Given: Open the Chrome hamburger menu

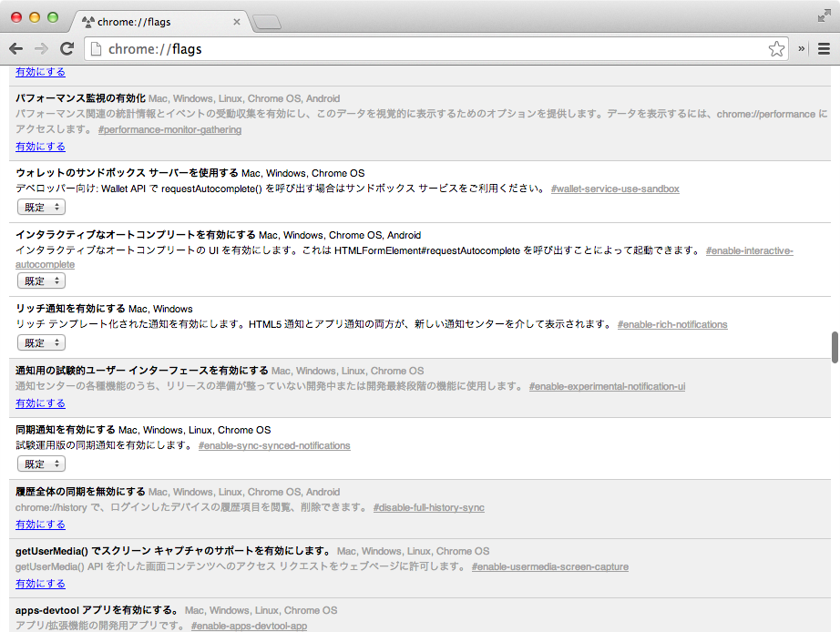Looking at the screenshot, I should 824,49.
